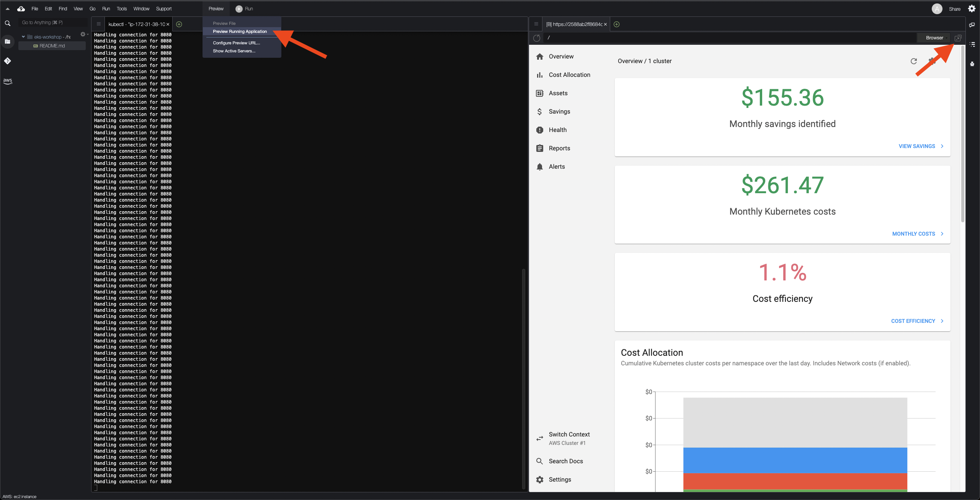Open the Source Control sidebar icon

(x=8, y=61)
